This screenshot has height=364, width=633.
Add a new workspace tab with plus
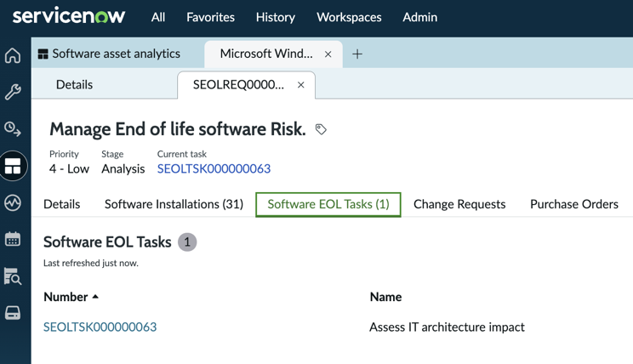click(x=356, y=54)
